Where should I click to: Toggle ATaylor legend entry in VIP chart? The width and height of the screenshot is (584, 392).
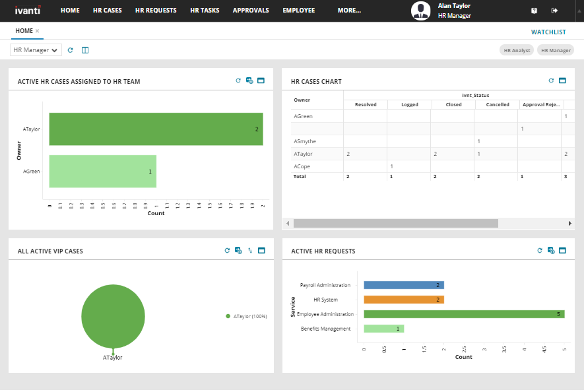pos(246,316)
